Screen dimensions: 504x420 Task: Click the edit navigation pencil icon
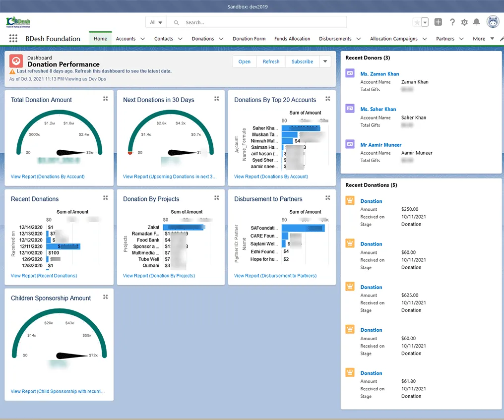tap(502, 39)
